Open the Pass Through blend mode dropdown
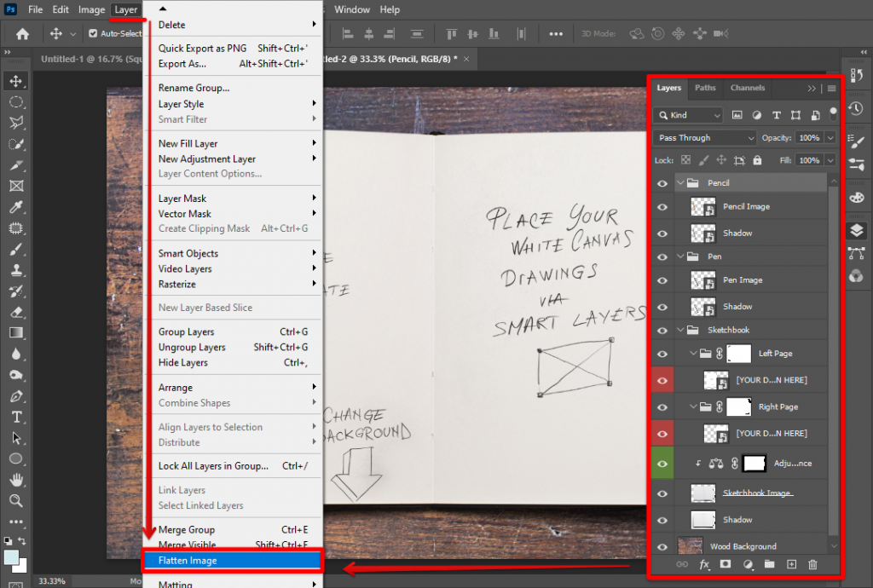The height and width of the screenshot is (588, 873). click(x=704, y=137)
